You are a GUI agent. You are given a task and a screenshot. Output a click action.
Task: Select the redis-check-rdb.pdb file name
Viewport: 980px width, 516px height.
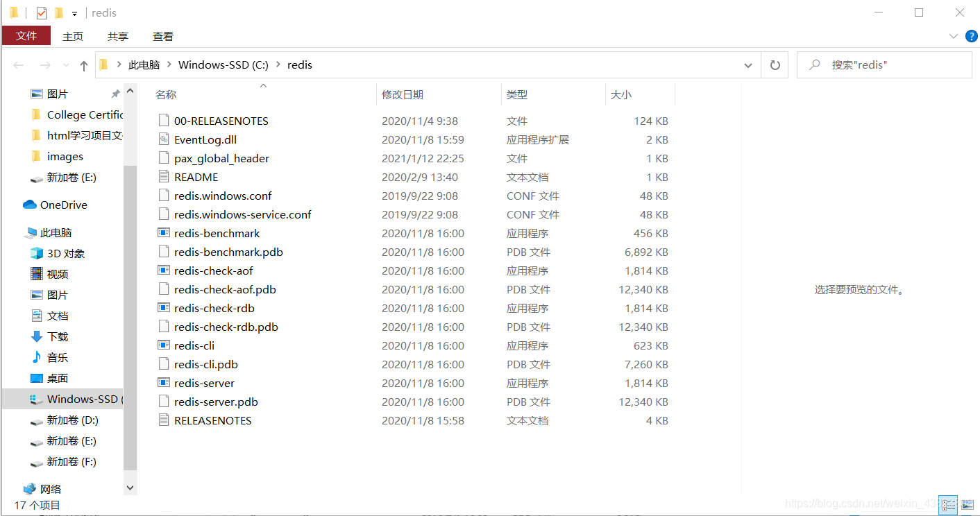(226, 327)
